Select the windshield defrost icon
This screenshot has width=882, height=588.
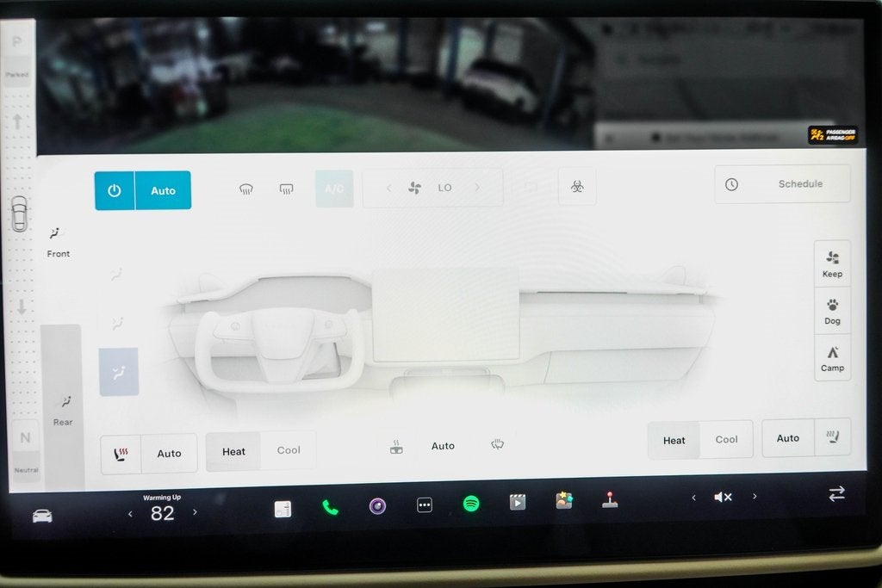(246, 188)
